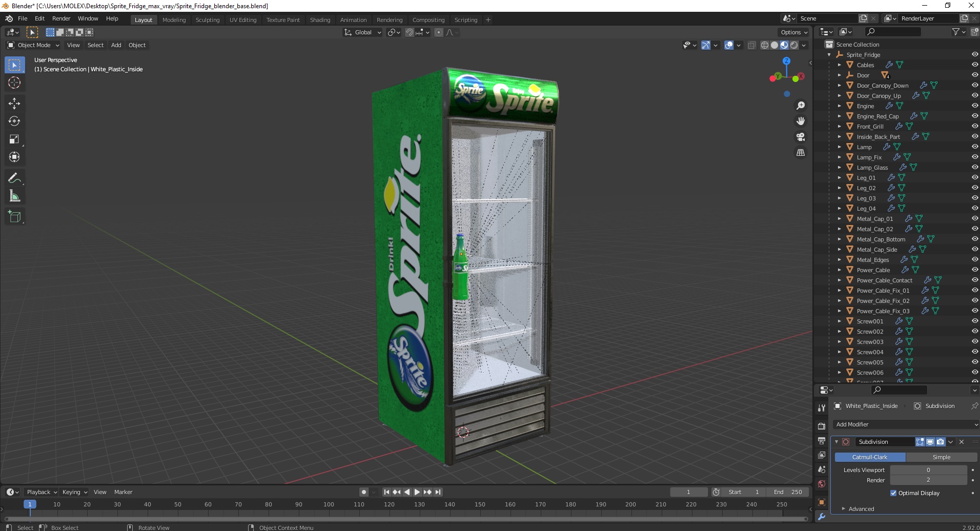
Task: Toggle viewport overlays display
Action: click(x=729, y=45)
